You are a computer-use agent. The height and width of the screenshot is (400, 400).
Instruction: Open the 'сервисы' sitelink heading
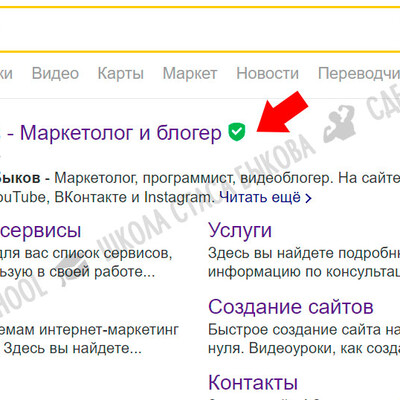coord(40,231)
